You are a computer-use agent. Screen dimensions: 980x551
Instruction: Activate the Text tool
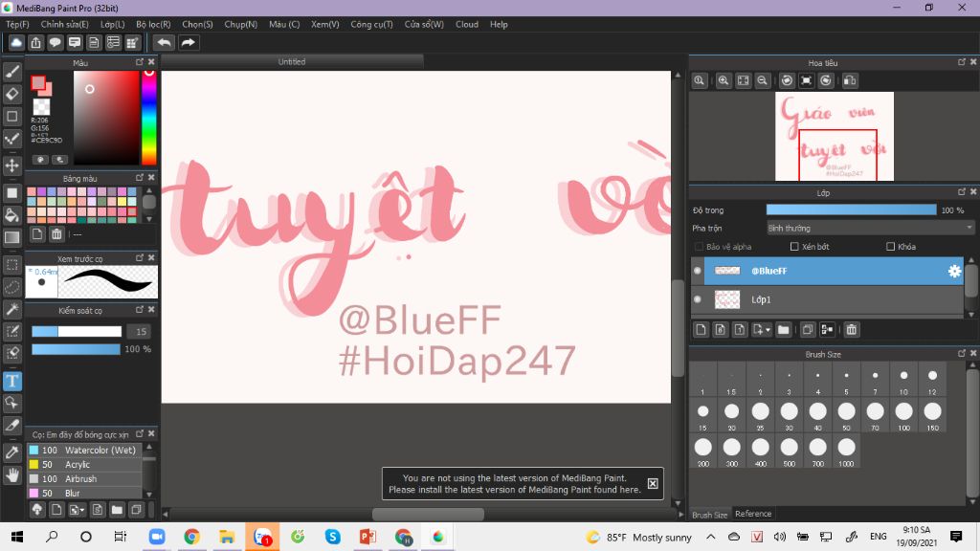point(11,381)
